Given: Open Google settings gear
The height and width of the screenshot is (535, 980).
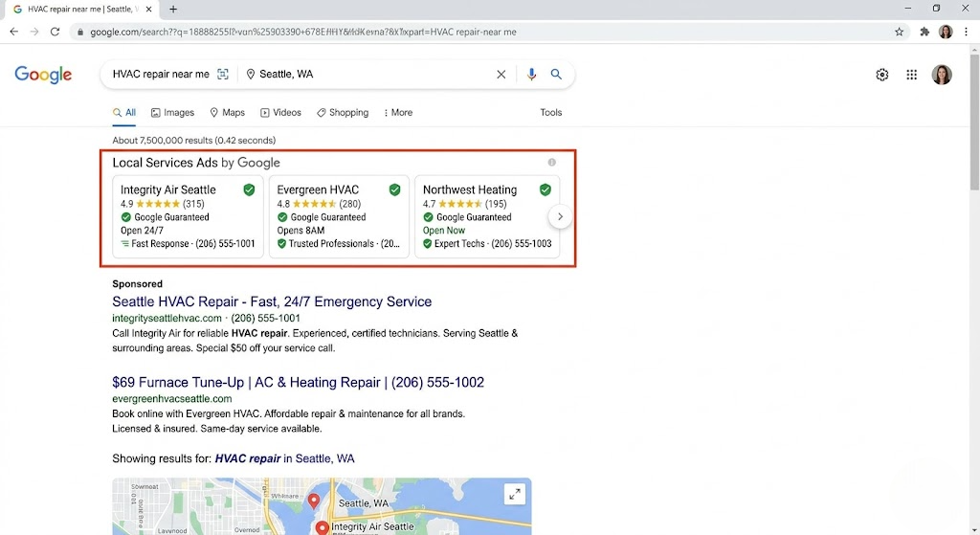Looking at the screenshot, I should tap(881, 75).
